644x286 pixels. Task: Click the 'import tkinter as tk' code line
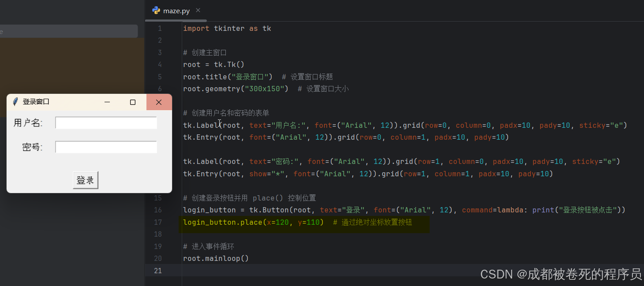coord(227,28)
